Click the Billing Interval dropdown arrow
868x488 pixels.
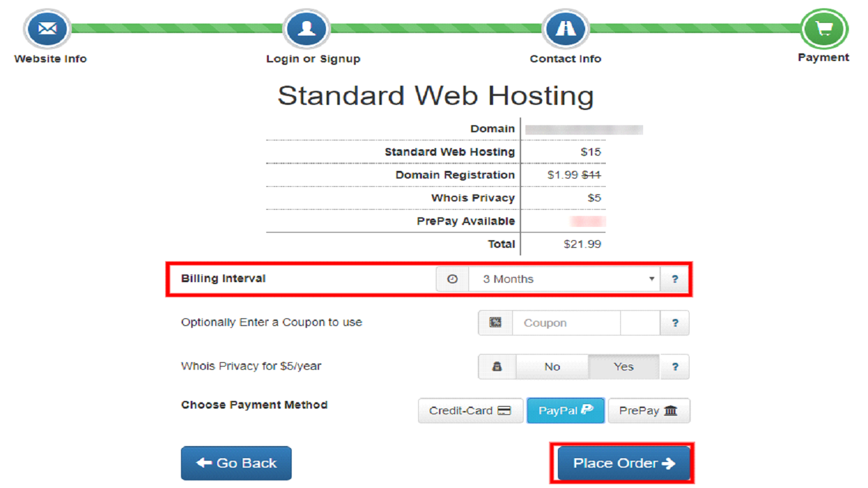click(651, 278)
